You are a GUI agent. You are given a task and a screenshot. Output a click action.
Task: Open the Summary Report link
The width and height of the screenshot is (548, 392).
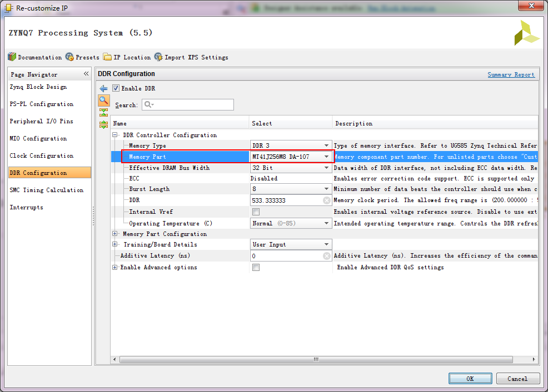pos(511,74)
